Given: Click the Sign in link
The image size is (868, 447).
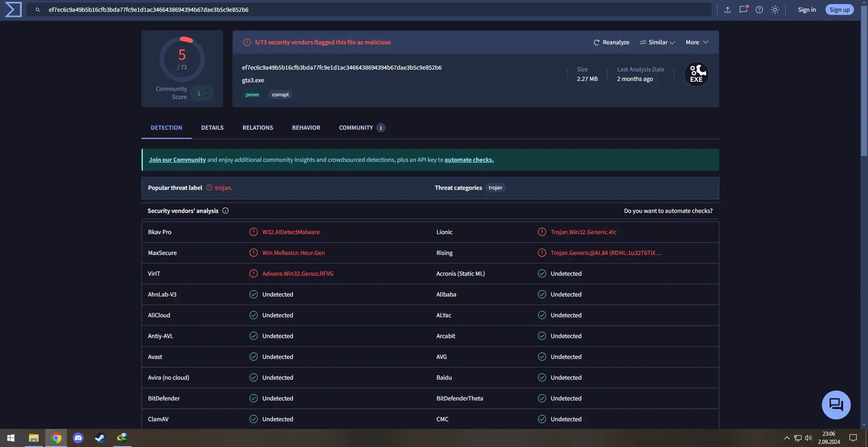Looking at the screenshot, I should [x=807, y=9].
